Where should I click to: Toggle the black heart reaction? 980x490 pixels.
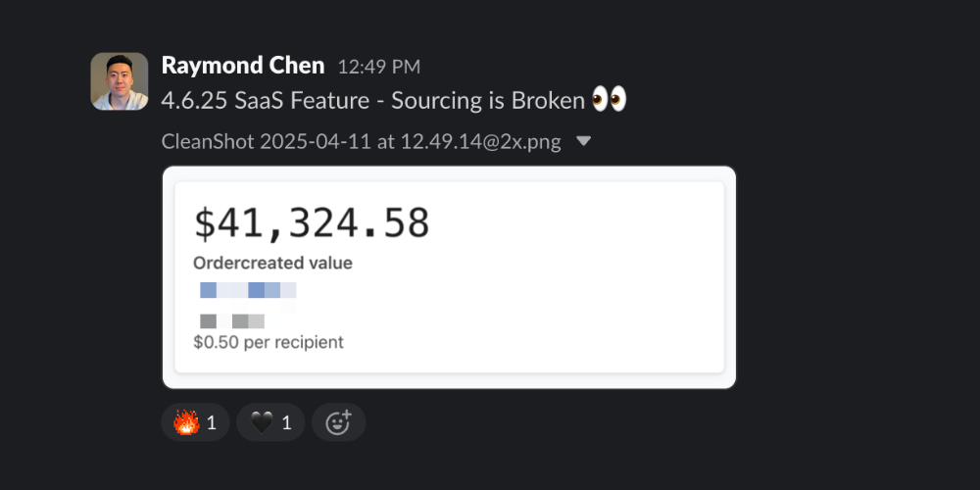270,423
